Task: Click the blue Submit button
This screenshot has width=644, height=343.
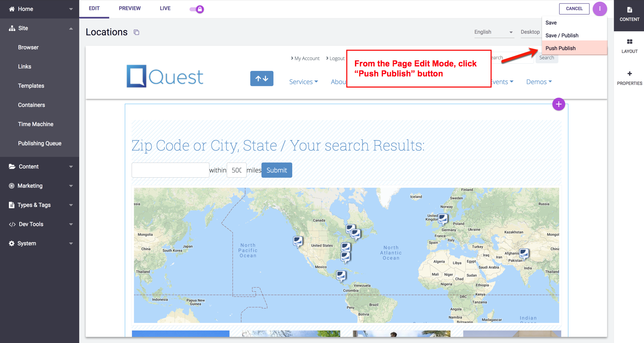Action: tap(277, 170)
